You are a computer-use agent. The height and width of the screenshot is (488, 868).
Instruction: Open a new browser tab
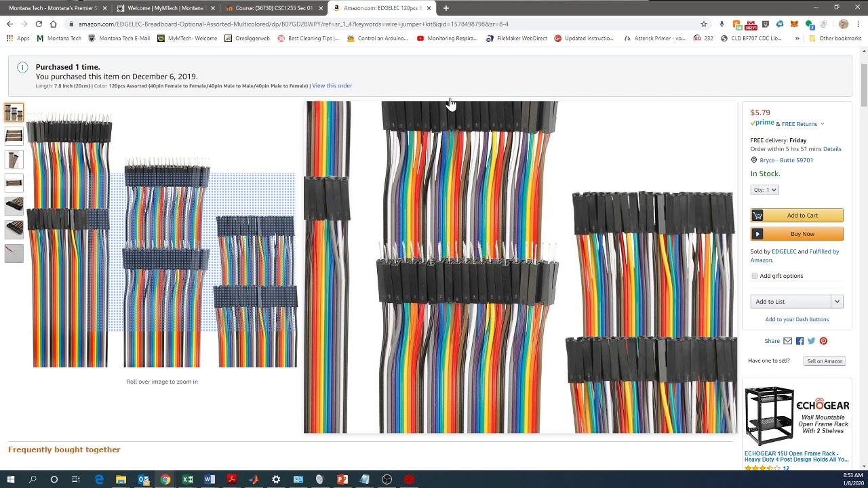pos(446,8)
